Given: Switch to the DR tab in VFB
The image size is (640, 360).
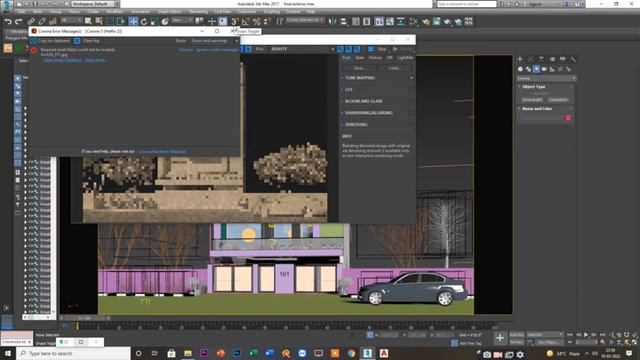Looking at the screenshot, I should point(389,58).
